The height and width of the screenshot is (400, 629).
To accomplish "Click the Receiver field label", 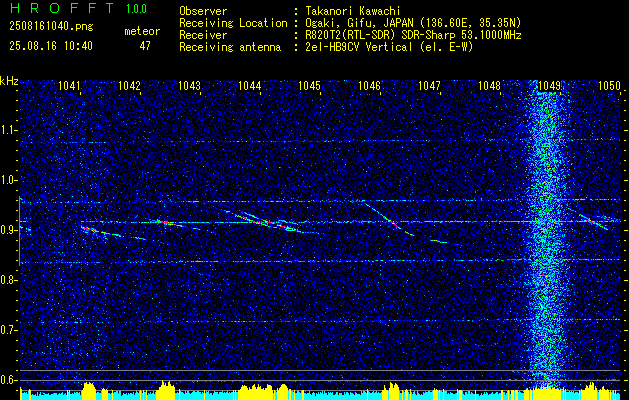I will coord(203,35).
